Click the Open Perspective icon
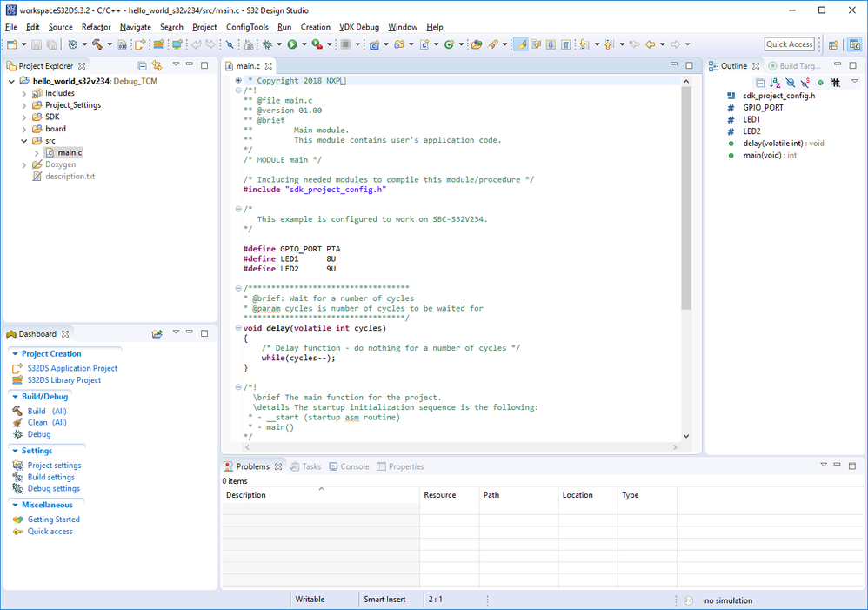 [x=832, y=44]
